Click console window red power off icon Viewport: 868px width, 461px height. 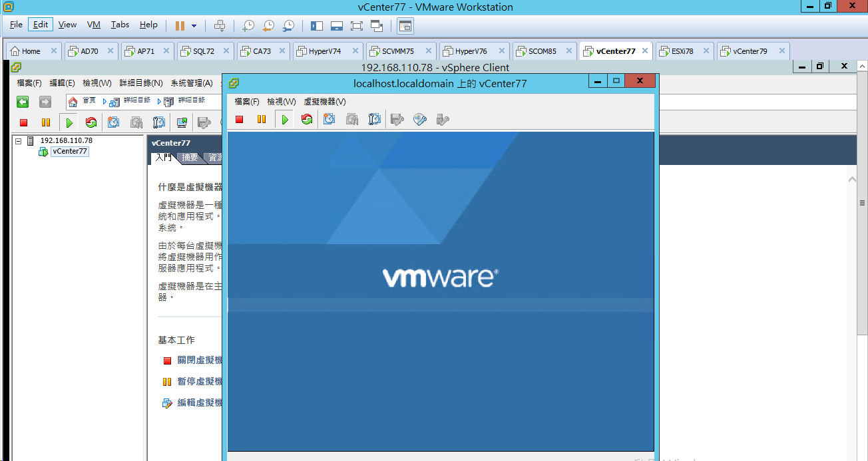pos(240,120)
